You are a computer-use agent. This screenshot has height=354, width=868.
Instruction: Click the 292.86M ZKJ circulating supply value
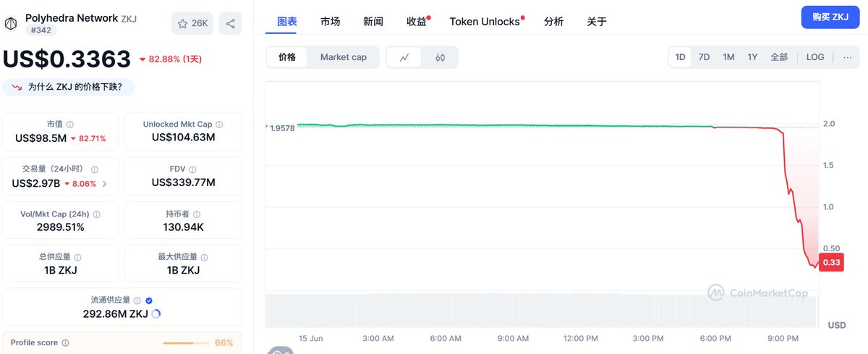coord(115,313)
